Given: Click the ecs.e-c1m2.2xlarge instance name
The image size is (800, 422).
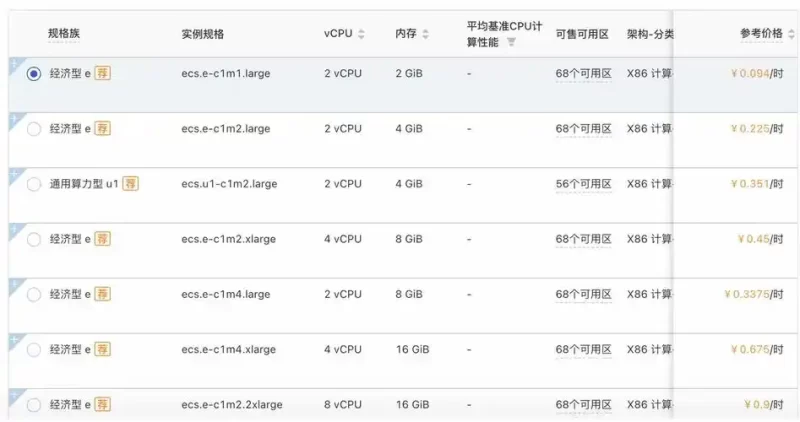Looking at the screenshot, I should click(232, 405).
